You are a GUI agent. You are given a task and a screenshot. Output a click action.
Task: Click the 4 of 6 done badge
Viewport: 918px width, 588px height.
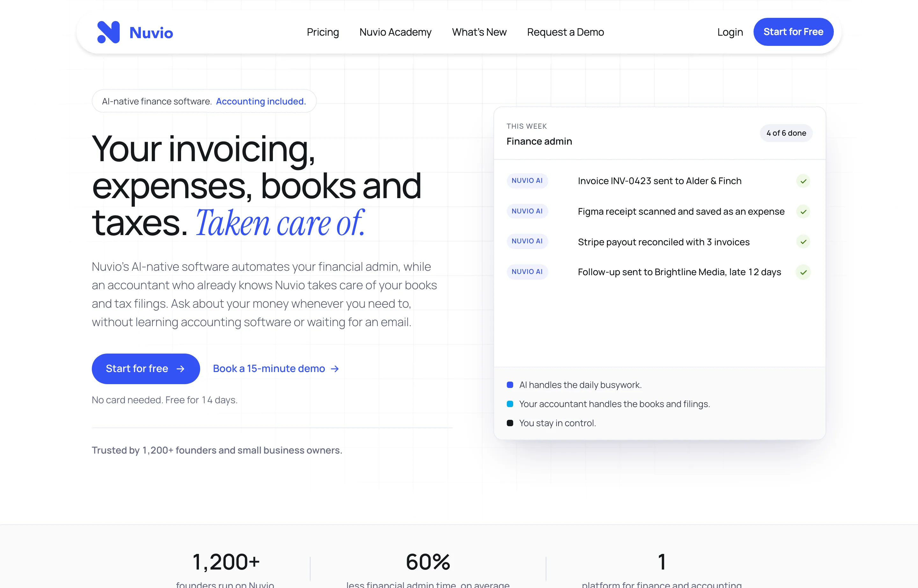(x=786, y=133)
